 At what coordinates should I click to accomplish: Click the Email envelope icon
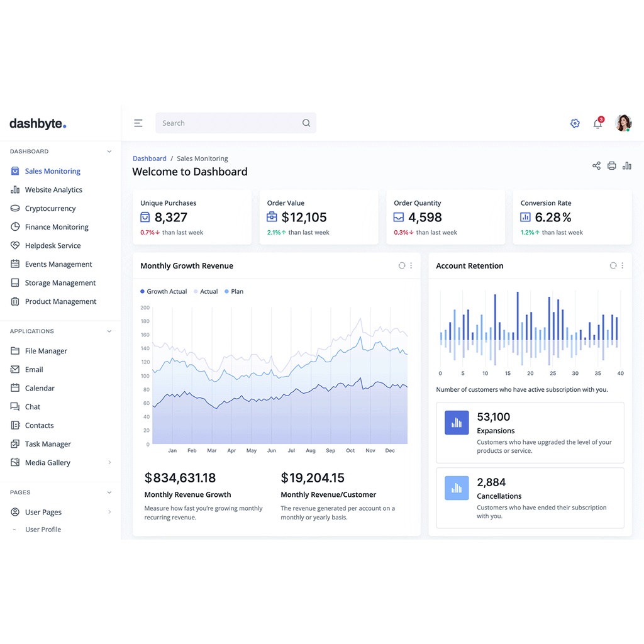[15, 369]
